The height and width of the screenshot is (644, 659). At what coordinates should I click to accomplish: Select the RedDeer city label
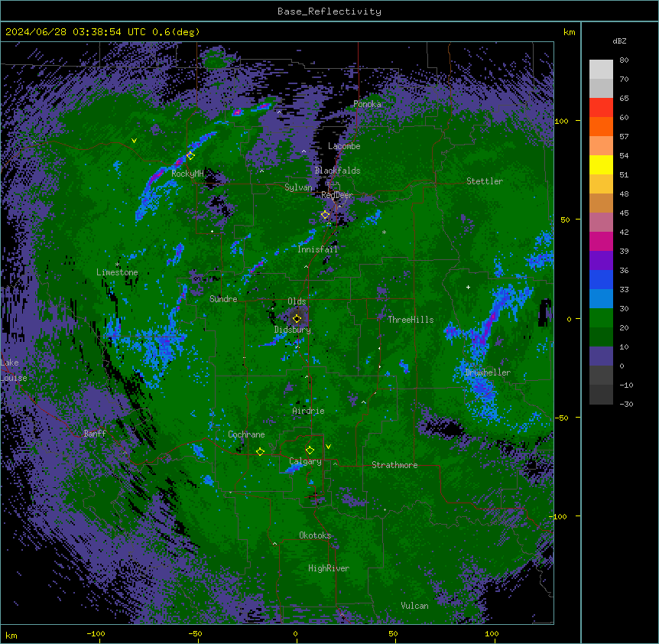pyautogui.click(x=337, y=195)
